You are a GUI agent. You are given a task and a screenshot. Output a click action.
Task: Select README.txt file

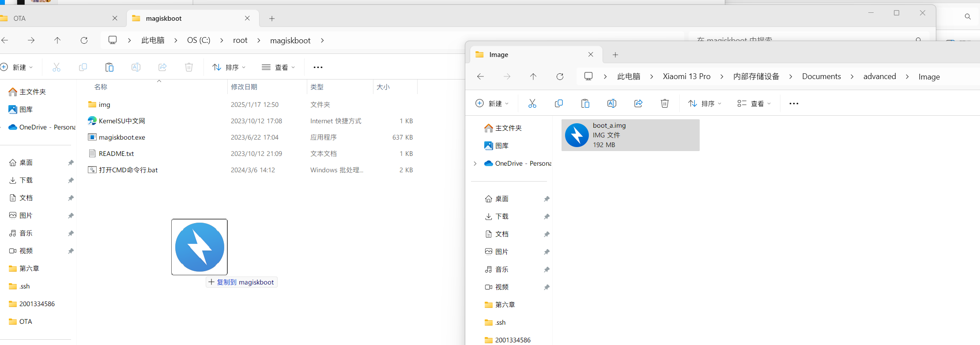click(251, 154)
